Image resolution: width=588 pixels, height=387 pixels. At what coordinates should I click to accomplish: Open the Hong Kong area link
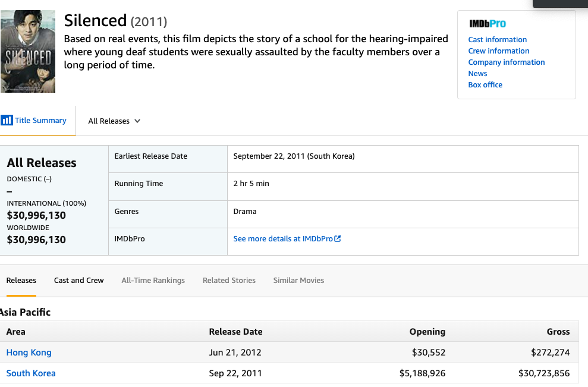(x=29, y=353)
